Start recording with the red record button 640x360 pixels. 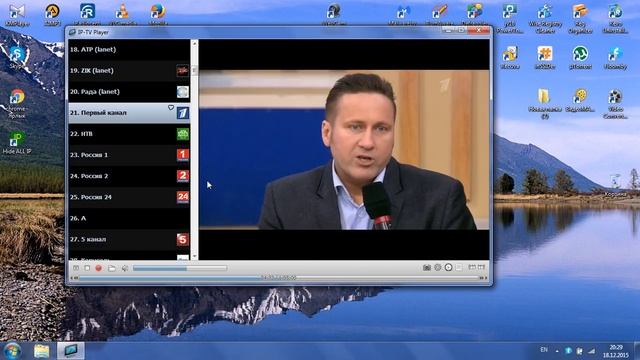[98, 268]
